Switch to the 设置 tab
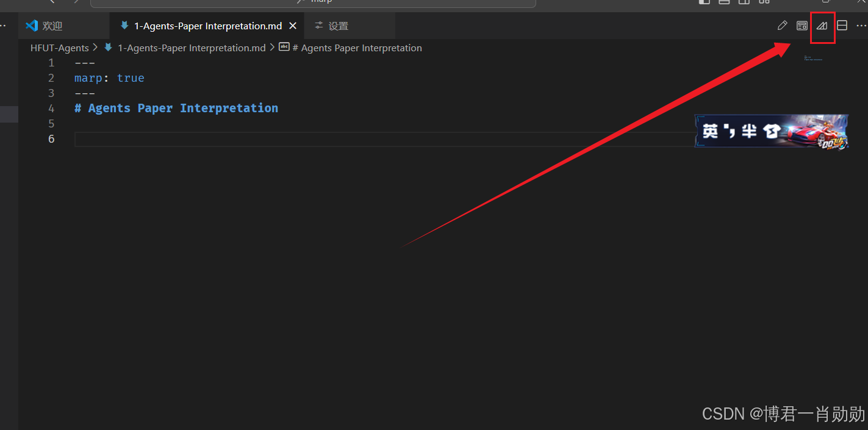This screenshot has width=868, height=430. [x=339, y=26]
